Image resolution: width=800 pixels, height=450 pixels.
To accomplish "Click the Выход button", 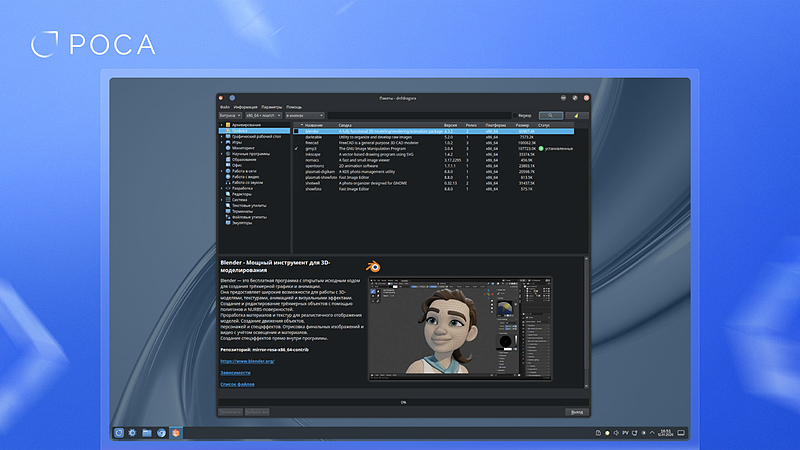I will [x=575, y=411].
